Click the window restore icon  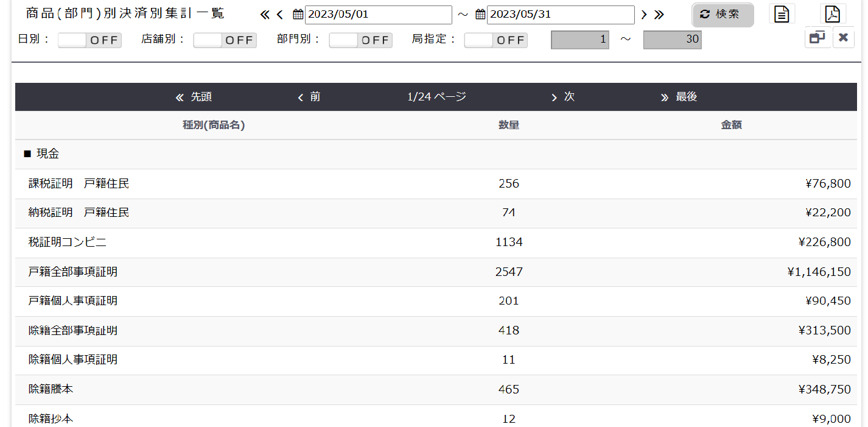pyautogui.click(x=817, y=38)
